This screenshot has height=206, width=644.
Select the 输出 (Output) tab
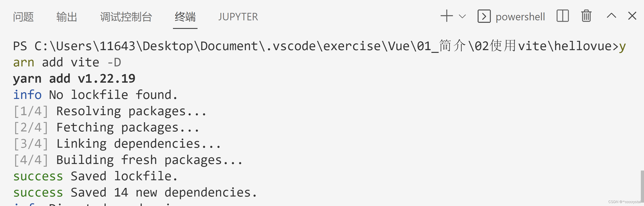pos(66,17)
